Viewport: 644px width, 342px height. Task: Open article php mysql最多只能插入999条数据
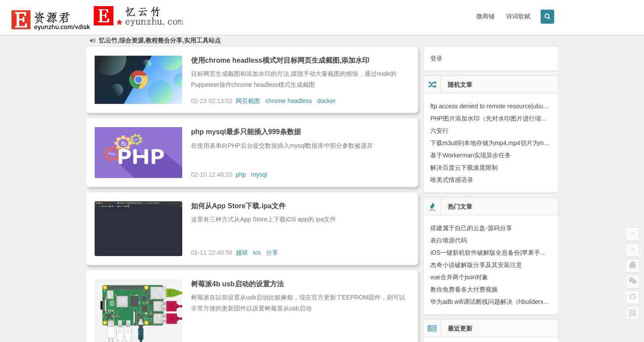click(246, 132)
